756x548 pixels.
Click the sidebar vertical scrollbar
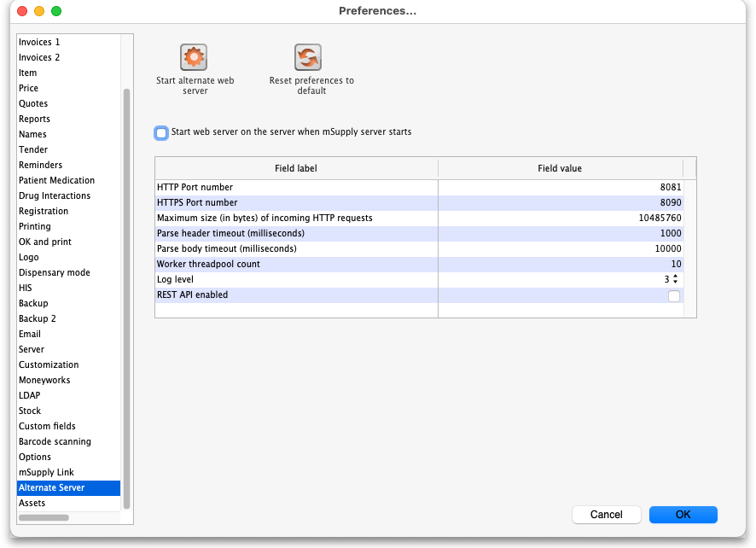127,299
